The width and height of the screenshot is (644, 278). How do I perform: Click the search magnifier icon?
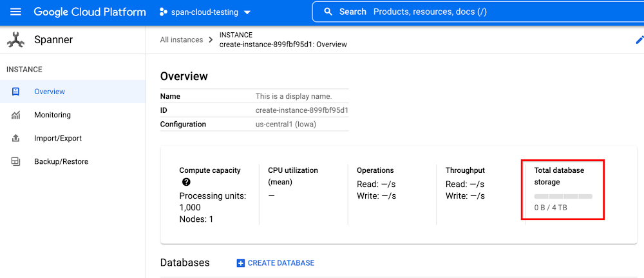click(328, 12)
